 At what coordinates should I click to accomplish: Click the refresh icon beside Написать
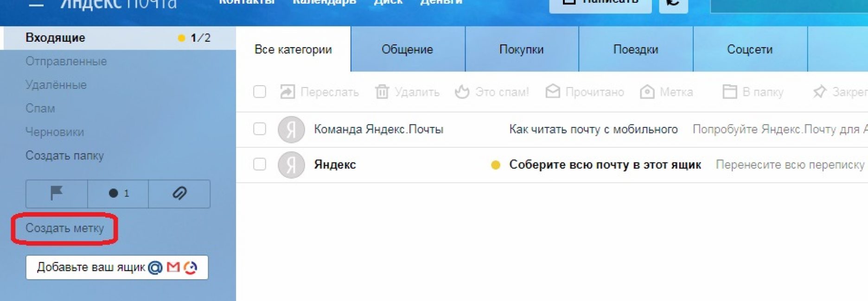(673, 5)
